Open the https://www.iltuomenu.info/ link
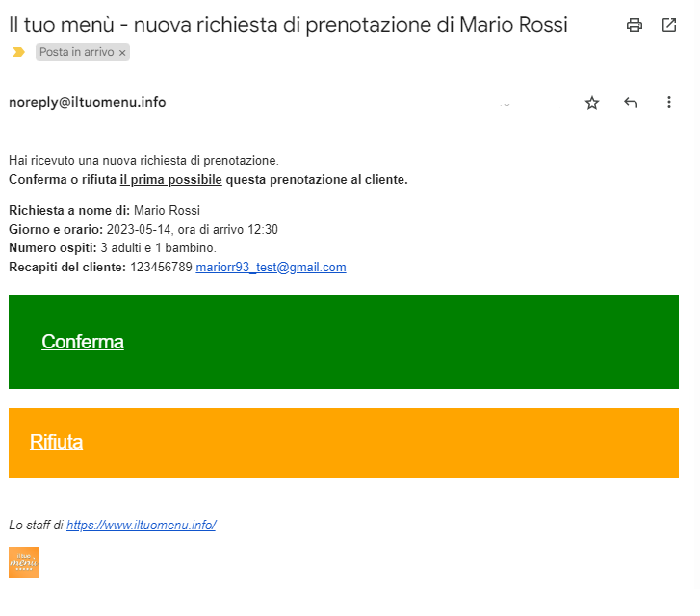Viewport: 700px width, 616px height. click(142, 525)
